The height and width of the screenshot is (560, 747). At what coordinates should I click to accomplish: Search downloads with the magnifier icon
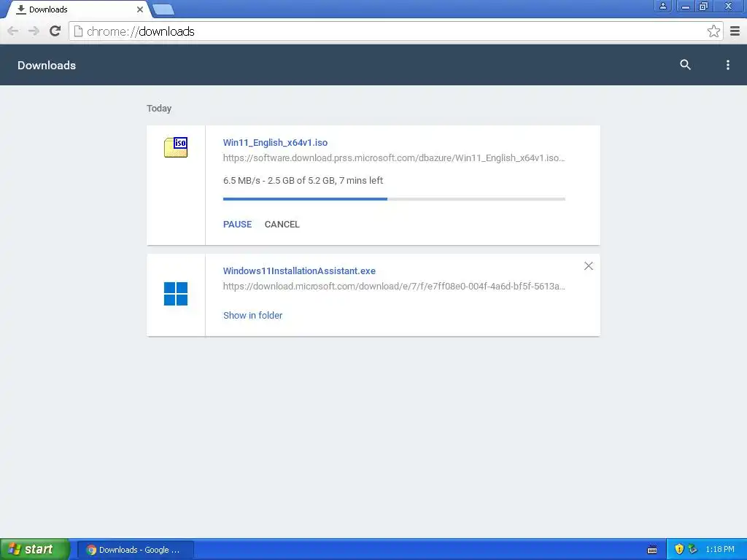pyautogui.click(x=685, y=65)
